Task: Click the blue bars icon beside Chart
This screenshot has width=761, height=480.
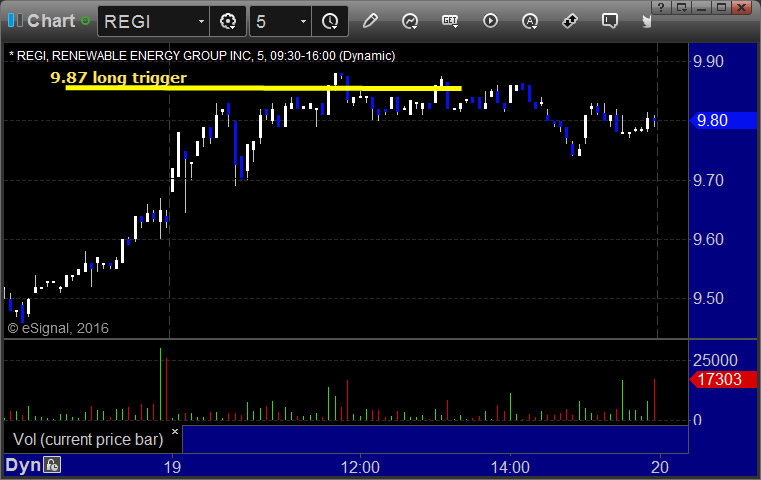Action: (x=15, y=21)
